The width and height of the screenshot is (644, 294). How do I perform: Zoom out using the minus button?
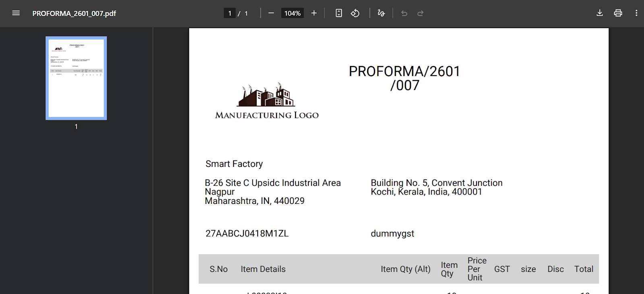[x=271, y=13]
